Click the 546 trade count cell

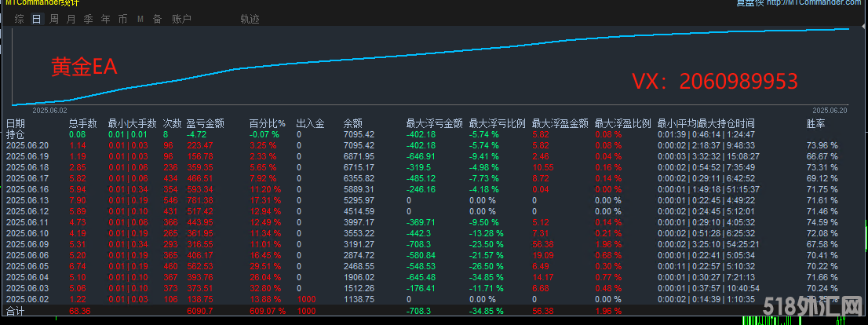click(x=170, y=200)
